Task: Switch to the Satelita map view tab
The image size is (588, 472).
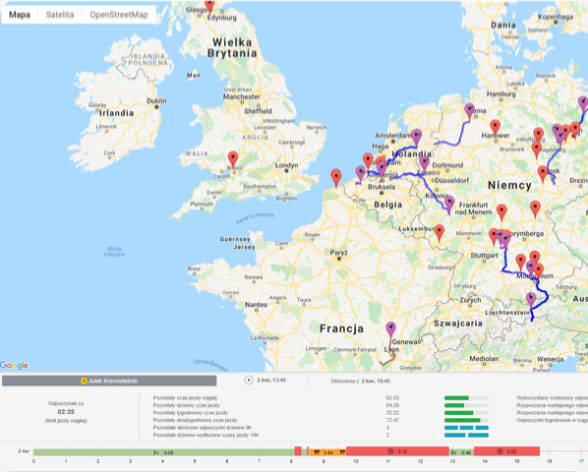Action: (60, 15)
